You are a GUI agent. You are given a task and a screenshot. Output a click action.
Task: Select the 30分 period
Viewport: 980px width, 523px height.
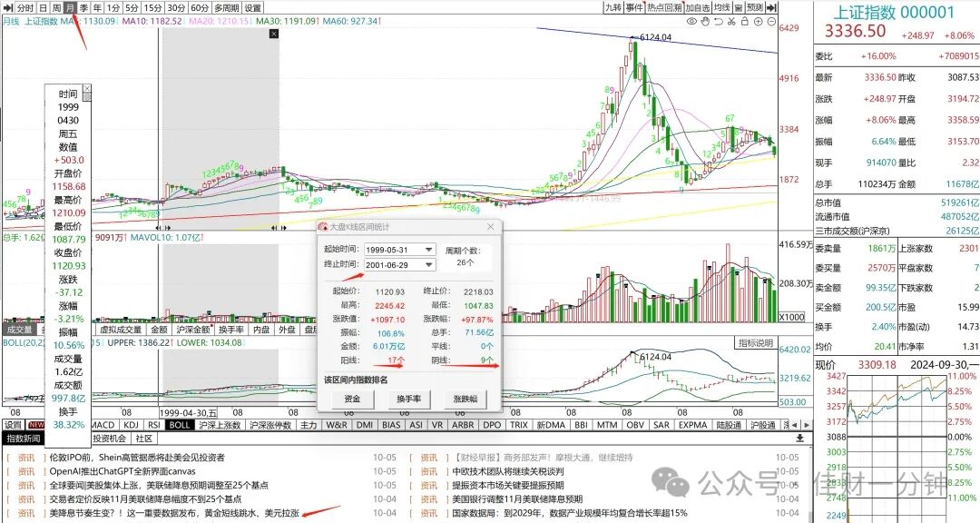176,8
